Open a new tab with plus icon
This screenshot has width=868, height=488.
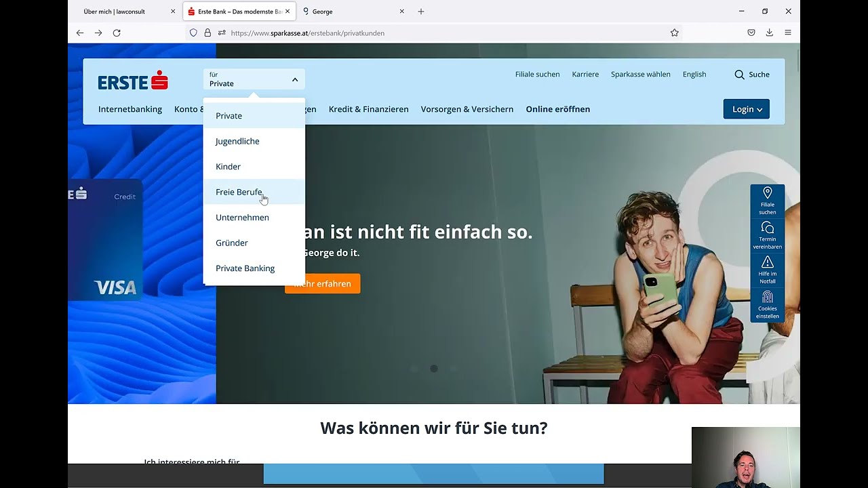[x=421, y=12]
